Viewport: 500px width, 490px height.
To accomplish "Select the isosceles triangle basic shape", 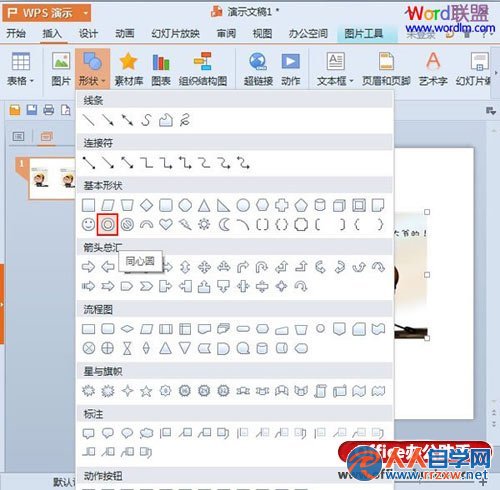I will point(204,206).
